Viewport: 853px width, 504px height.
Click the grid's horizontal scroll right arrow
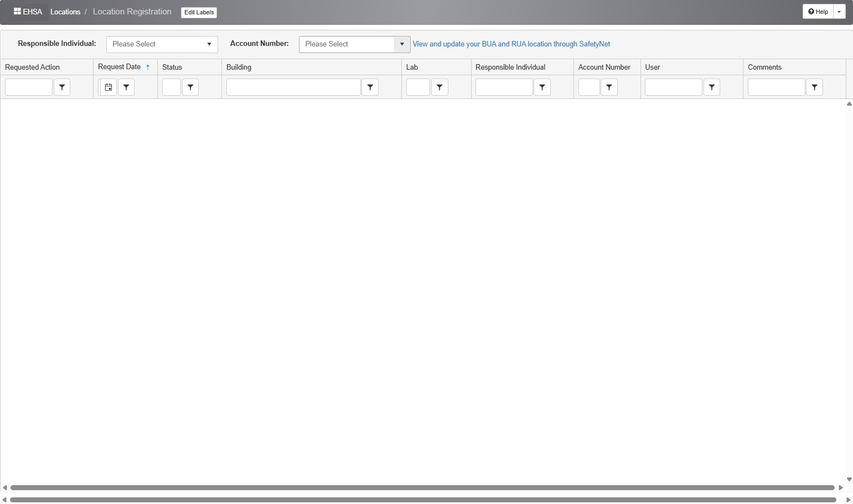click(841, 488)
